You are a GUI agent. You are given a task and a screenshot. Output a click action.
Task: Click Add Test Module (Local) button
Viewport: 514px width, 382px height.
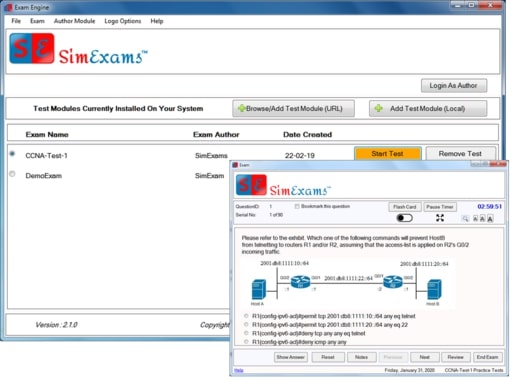tap(428, 109)
